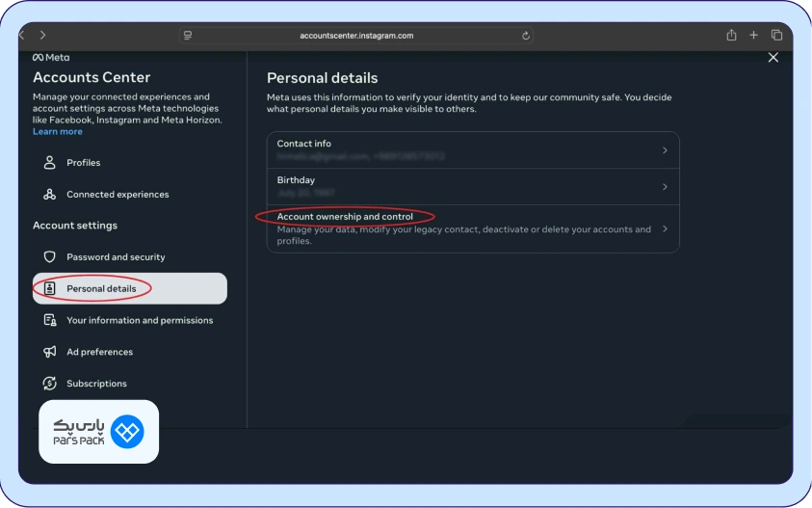Expand the Contact info chevron

tap(665, 150)
